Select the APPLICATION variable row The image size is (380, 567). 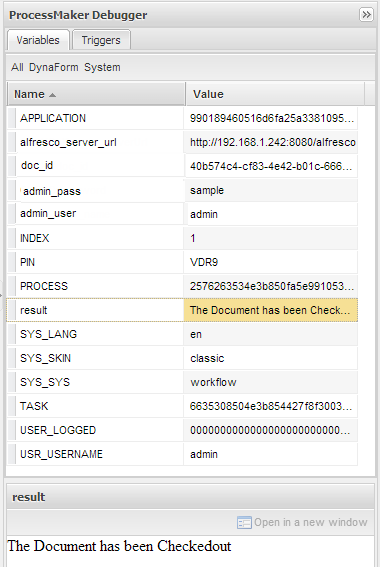tap(182, 118)
